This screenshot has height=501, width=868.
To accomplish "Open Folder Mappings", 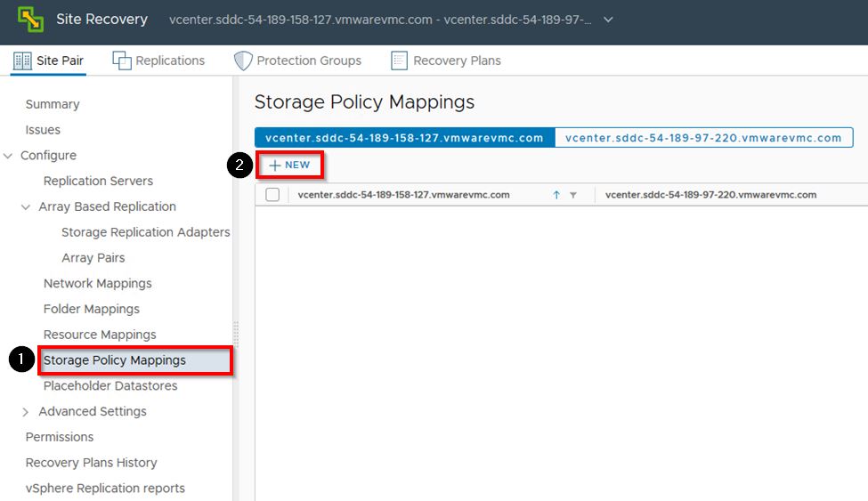I will tap(92, 309).
